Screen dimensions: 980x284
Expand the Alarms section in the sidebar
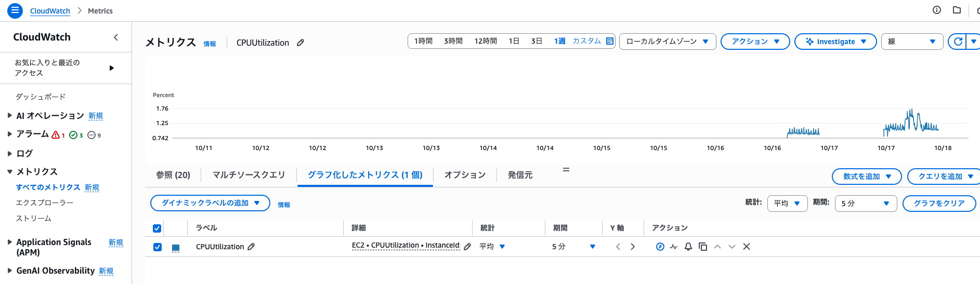point(10,134)
